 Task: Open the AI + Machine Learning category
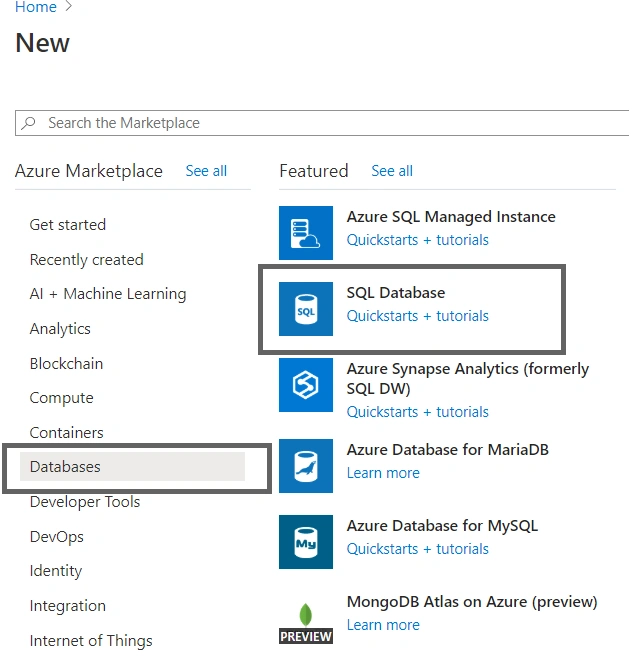(108, 294)
